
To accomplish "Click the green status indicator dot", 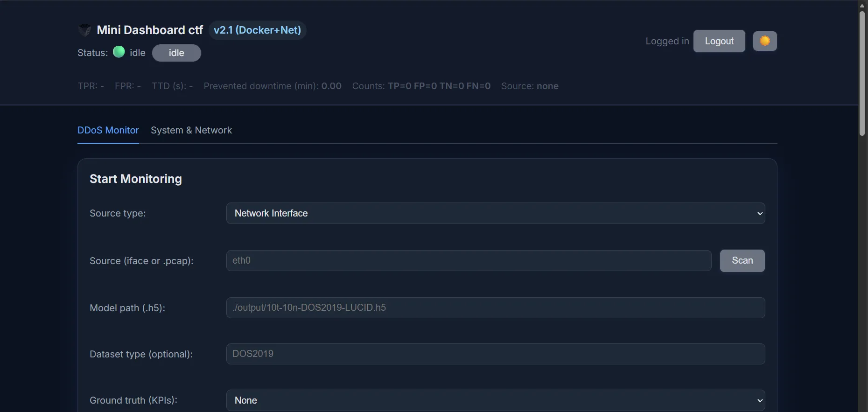I will [119, 52].
